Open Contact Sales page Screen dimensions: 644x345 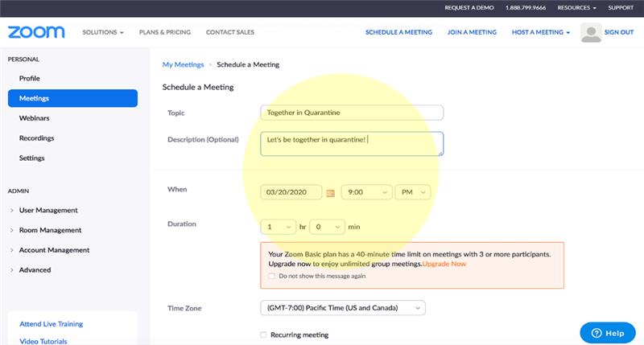(x=230, y=32)
